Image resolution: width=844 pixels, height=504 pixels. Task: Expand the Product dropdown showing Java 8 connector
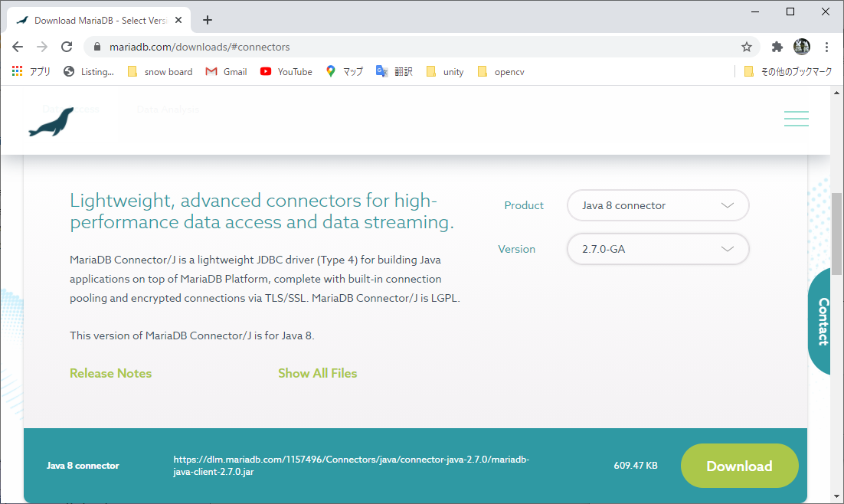pyautogui.click(x=657, y=205)
